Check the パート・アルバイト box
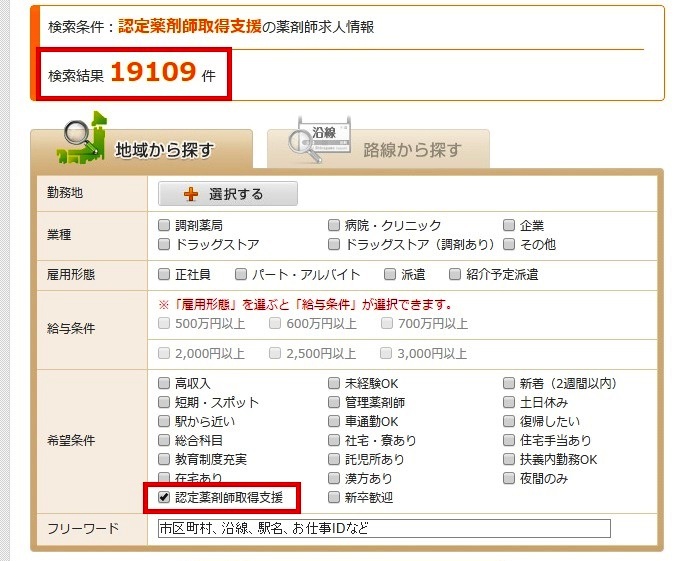 pos(241,274)
